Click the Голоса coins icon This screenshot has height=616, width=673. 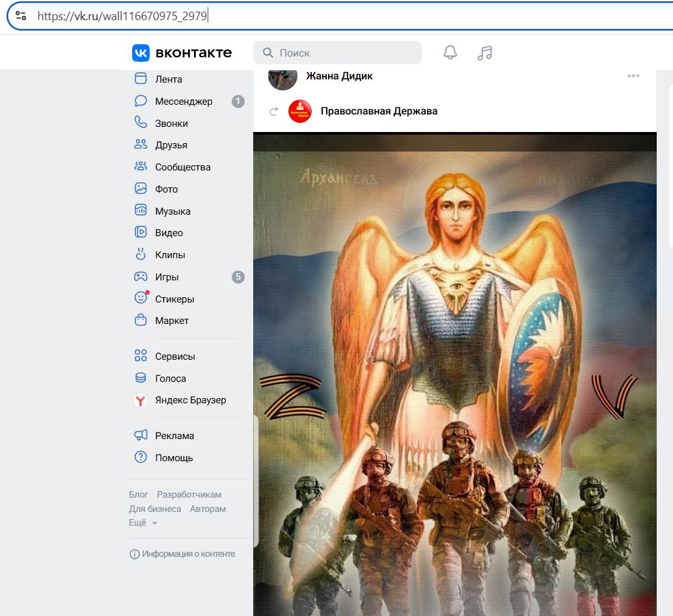[x=141, y=377]
